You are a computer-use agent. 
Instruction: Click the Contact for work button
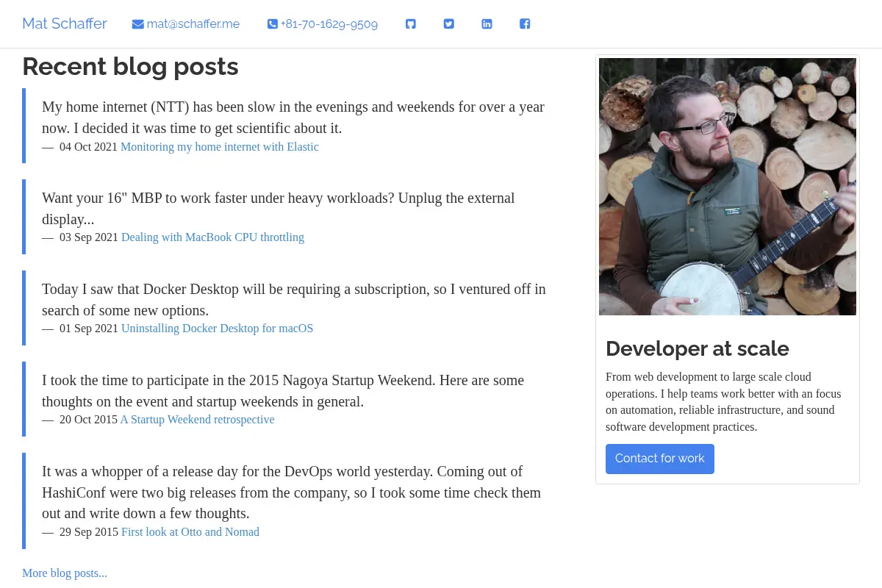(x=660, y=459)
